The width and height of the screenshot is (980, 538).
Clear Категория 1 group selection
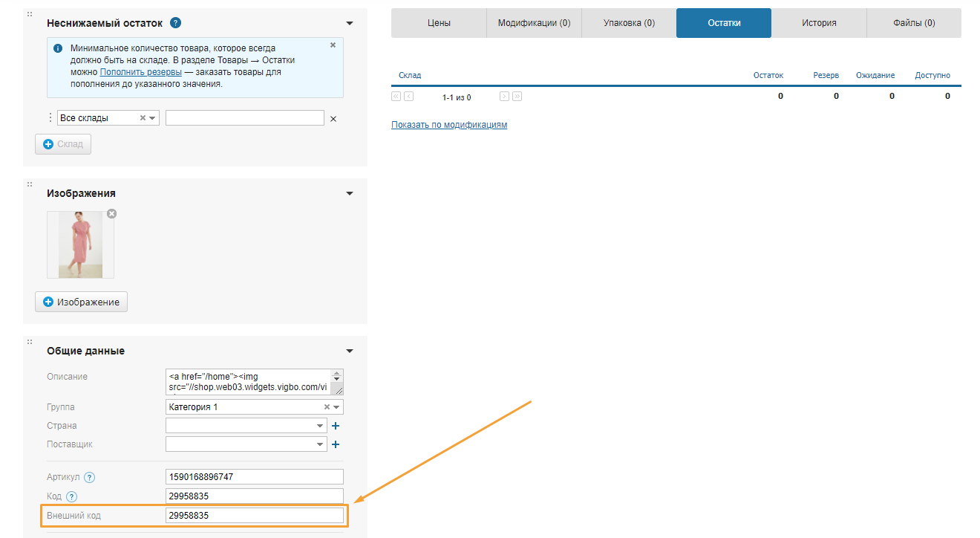[x=327, y=407]
